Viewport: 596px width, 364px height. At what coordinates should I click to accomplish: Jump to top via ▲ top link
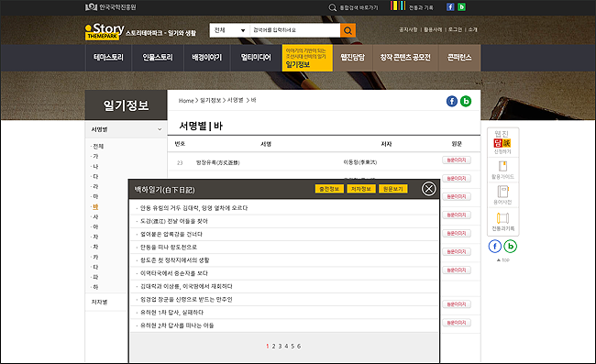(502, 260)
